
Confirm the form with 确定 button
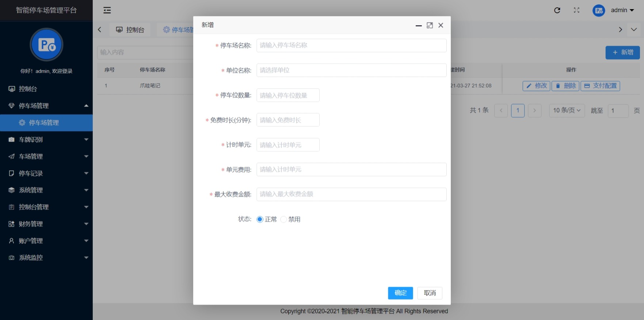(x=400, y=293)
